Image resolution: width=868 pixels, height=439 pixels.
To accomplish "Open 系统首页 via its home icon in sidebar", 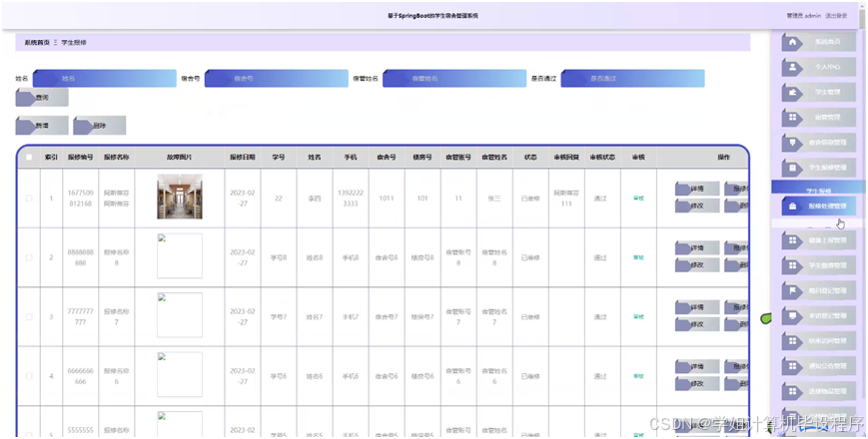I will 793,42.
